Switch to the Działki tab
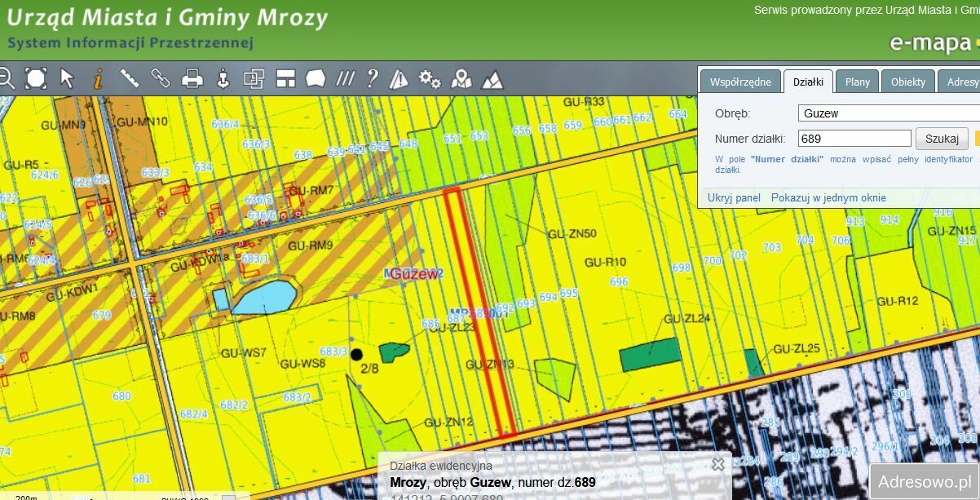Screen dimensions: 980x500 [x=808, y=82]
